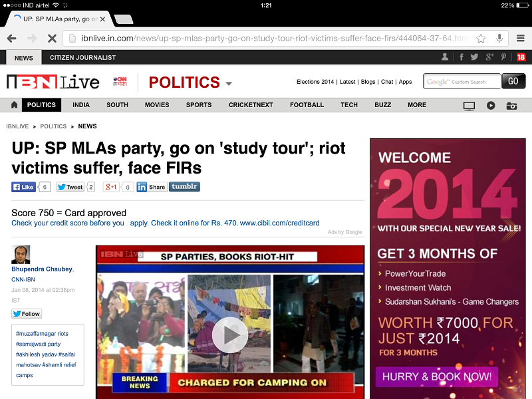Click the tumblr share button
532x399 pixels.
(184, 187)
